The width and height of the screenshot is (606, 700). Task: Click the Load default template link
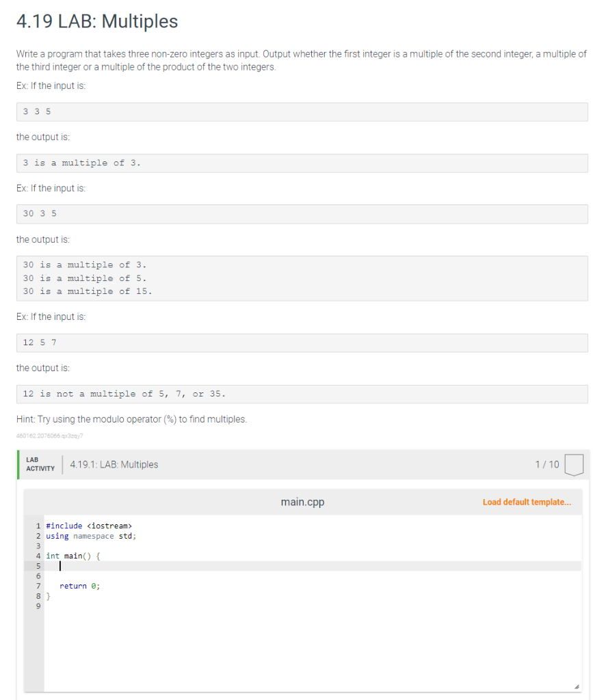pos(527,502)
